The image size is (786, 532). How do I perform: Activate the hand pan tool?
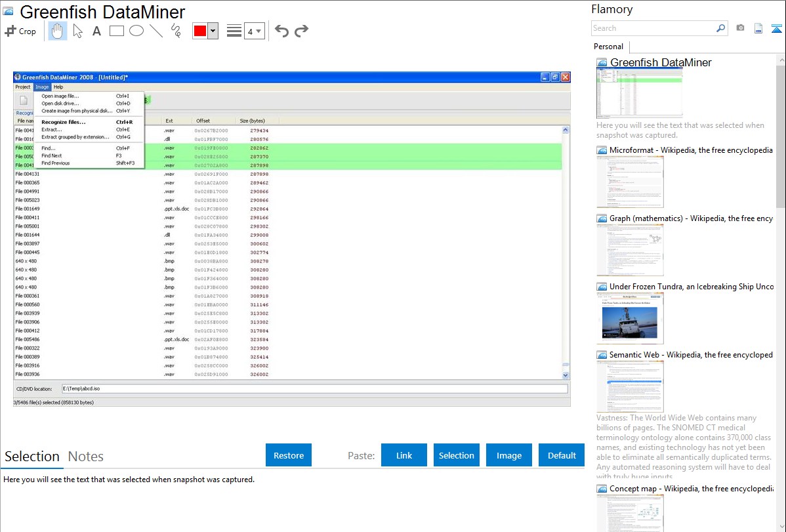58,31
